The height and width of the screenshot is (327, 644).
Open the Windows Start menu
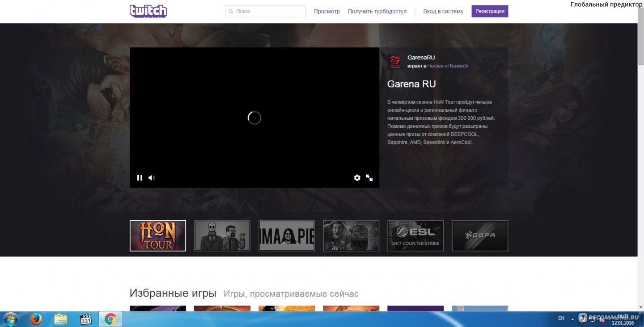(10, 319)
